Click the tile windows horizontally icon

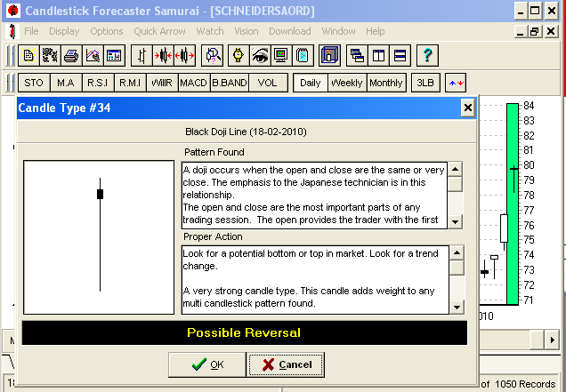click(x=400, y=55)
